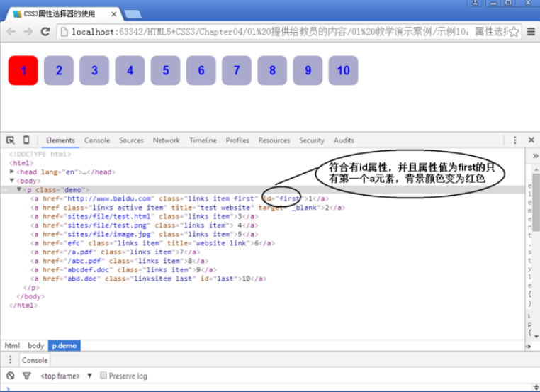Select the 'website link' anchor line
Image resolution: width=540 pixels, height=392 pixels.
152,243
